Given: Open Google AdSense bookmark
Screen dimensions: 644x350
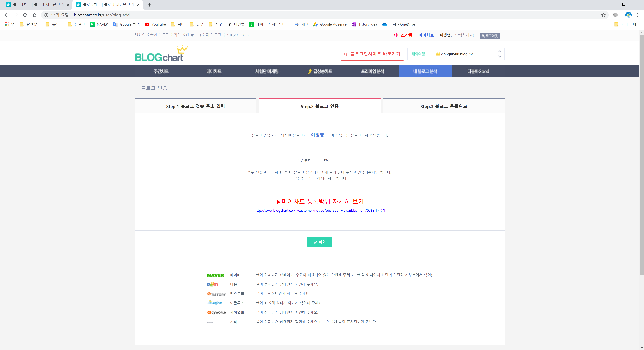Looking at the screenshot, I should 330,24.
